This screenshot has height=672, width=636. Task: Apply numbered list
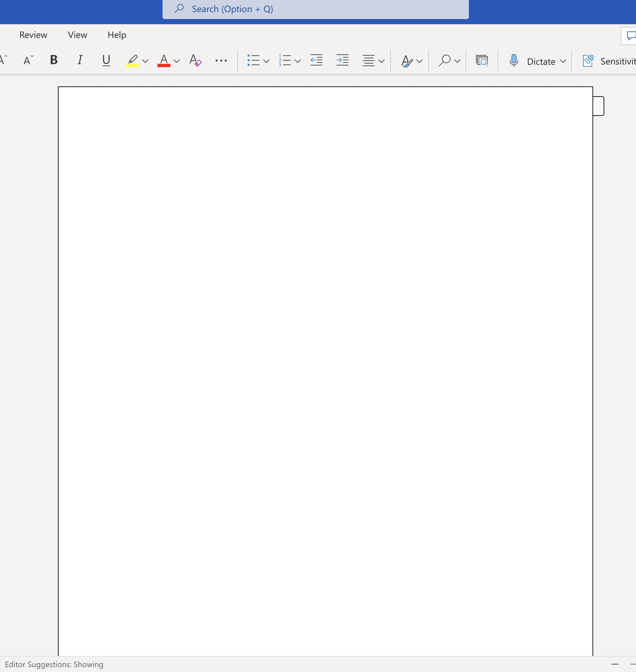click(x=285, y=60)
